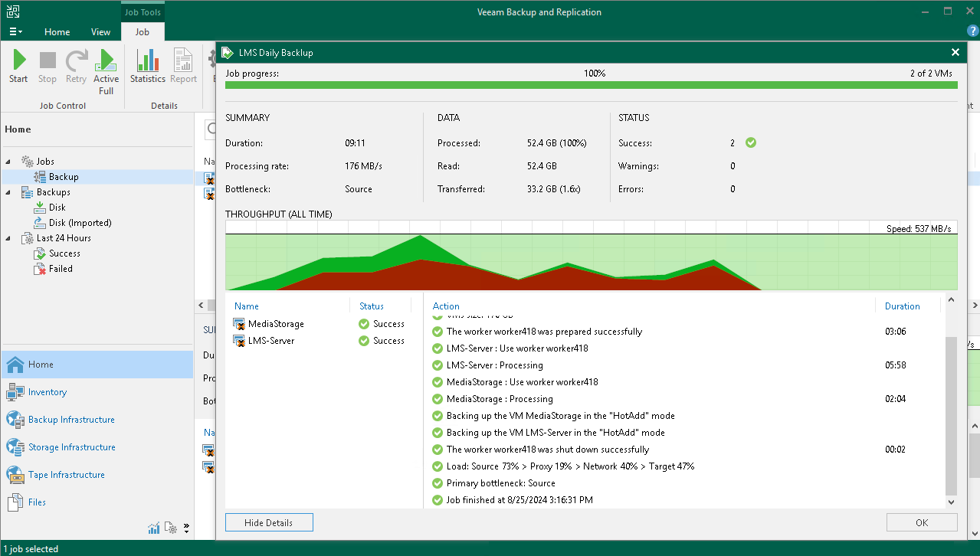
Task: Click Hide Details button
Action: tap(269, 522)
